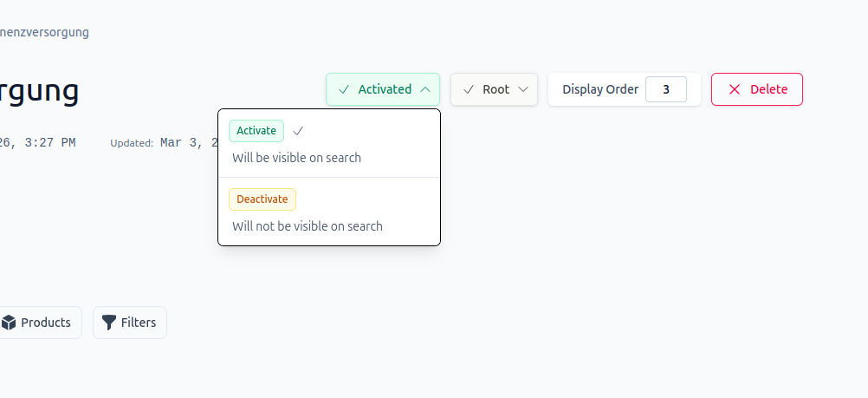Viewport: 868px width, 398px height.
Task: Click the up chevron on the Activated button
Action: [425, 89]
